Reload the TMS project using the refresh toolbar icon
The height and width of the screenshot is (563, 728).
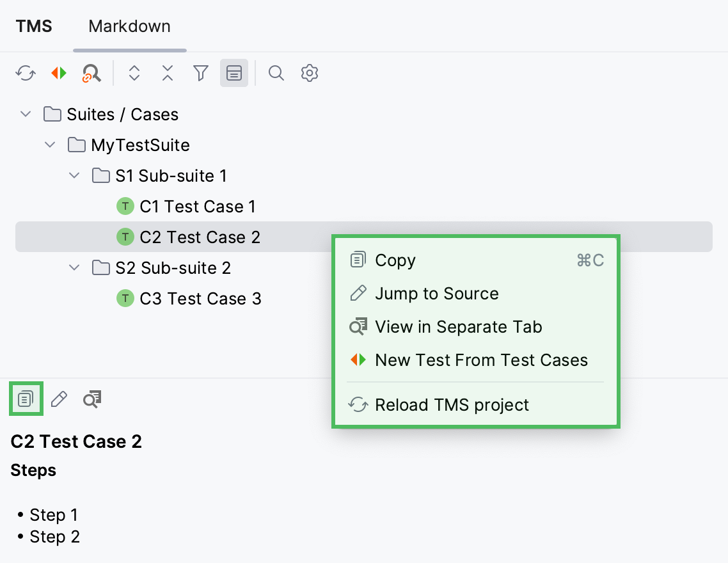point(25,73)
